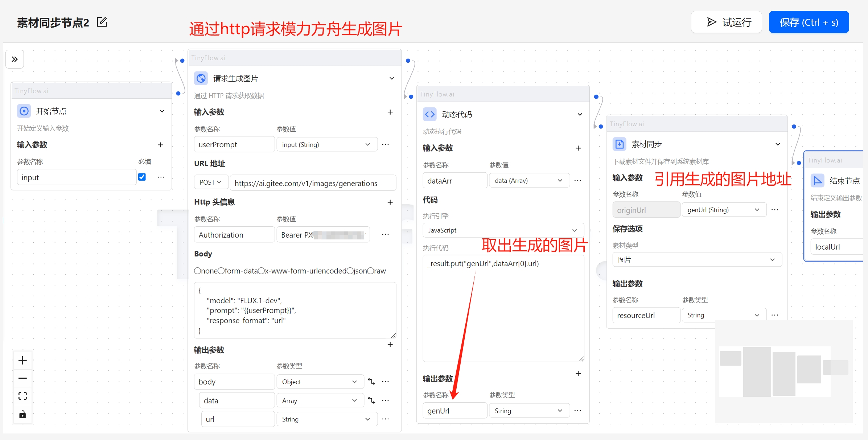
Task: Expand the left sidebar with double-chevron icon
Action: (x=15, y=59)
